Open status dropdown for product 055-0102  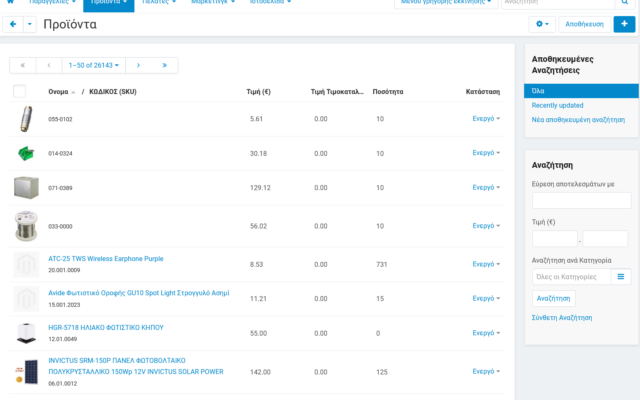click(486, 119)
